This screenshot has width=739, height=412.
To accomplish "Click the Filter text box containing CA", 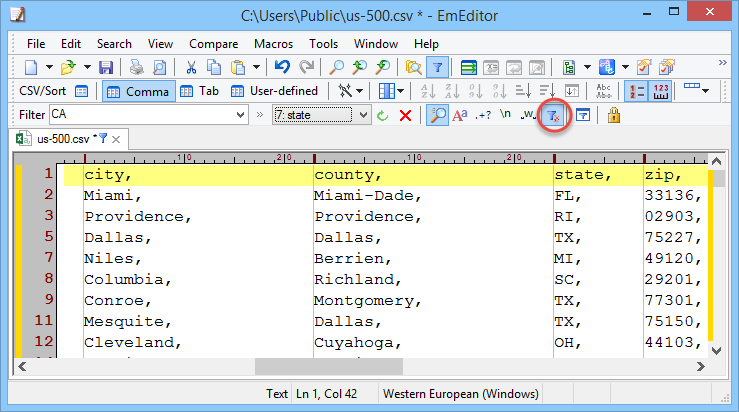I will pyautogui.click(x=142, y=115).
